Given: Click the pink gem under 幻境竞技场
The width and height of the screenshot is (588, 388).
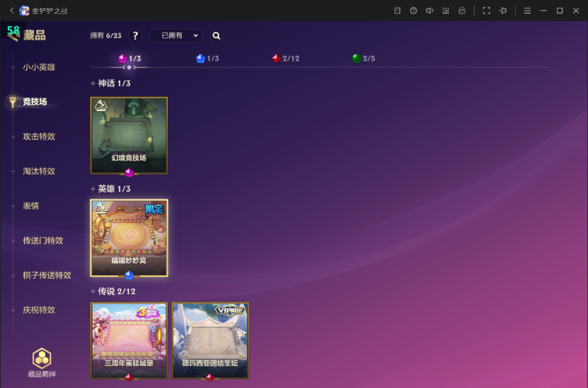Looking at the screenshot, I should click(x=129, y=172).
